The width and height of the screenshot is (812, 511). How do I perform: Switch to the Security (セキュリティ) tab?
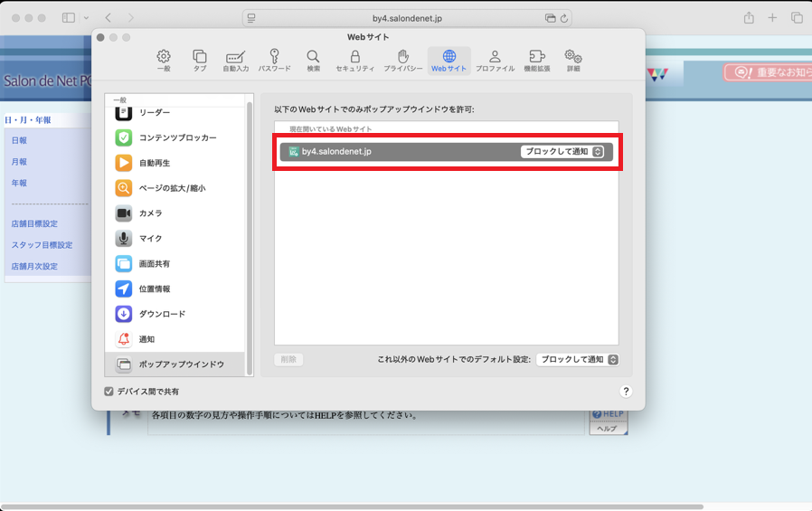click(354, 61)
